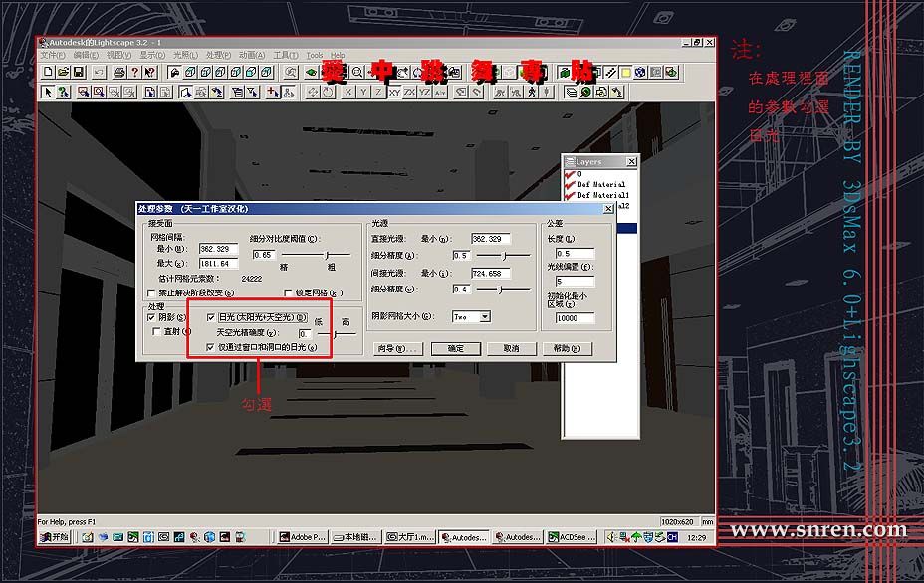Click the 光线偏置 field showing 5
The height and width of the screenshot is (583, 924).
576,281
